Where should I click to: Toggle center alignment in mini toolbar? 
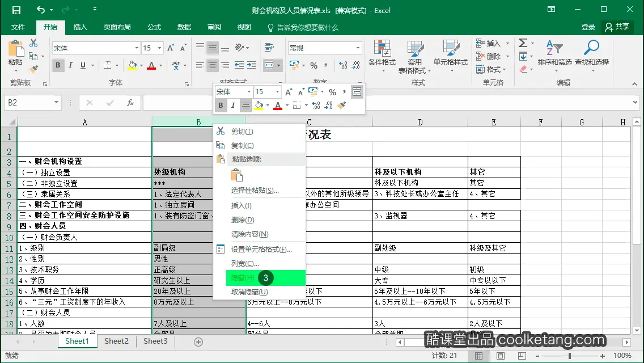245,105
